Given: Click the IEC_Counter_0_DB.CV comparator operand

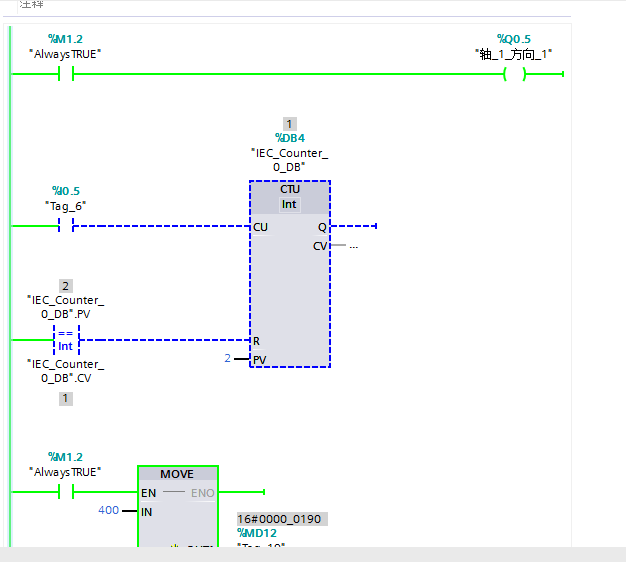Looking at the screenshot, I should (66, 371).
